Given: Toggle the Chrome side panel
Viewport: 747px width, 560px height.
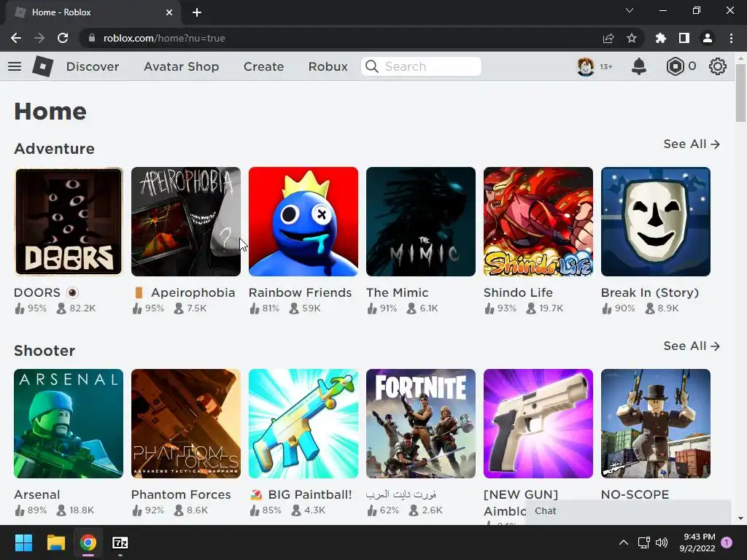Looking at the screenshot, I should point(684,38).
